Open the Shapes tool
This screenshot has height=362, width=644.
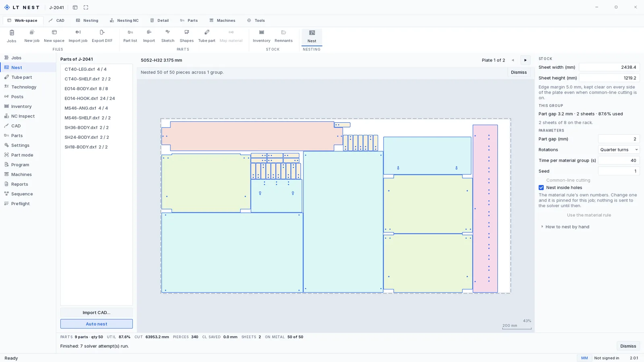pyautogui.click(x=186, y=36)
